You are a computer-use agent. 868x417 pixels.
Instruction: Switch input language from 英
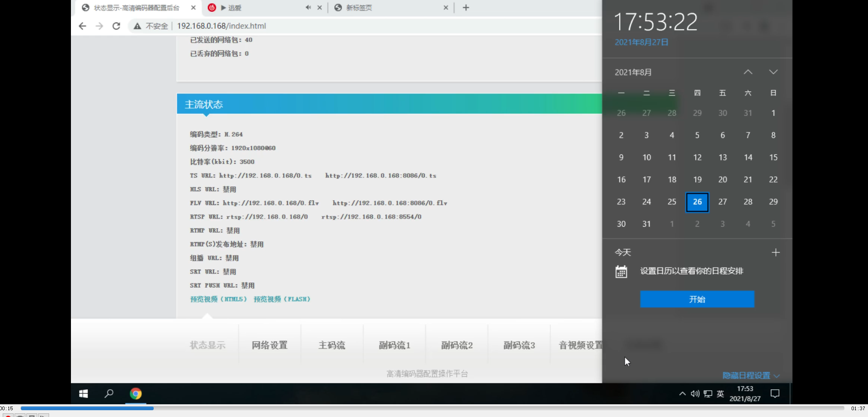tap(720, 393)
